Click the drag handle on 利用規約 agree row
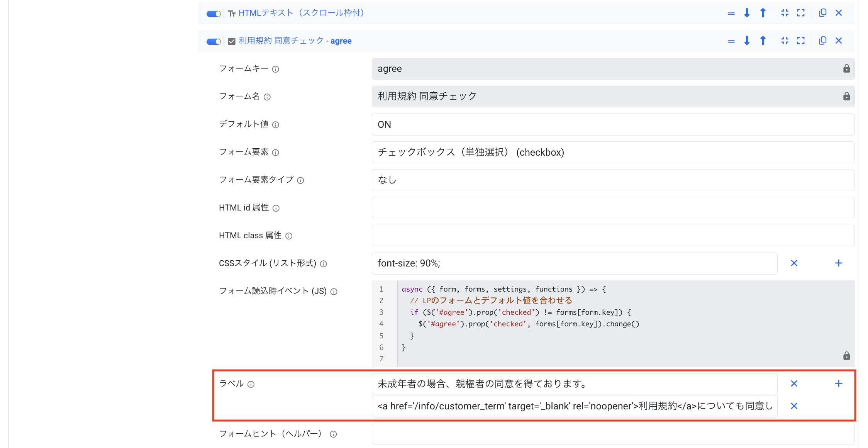868x448 pixels. pos(731,41)
